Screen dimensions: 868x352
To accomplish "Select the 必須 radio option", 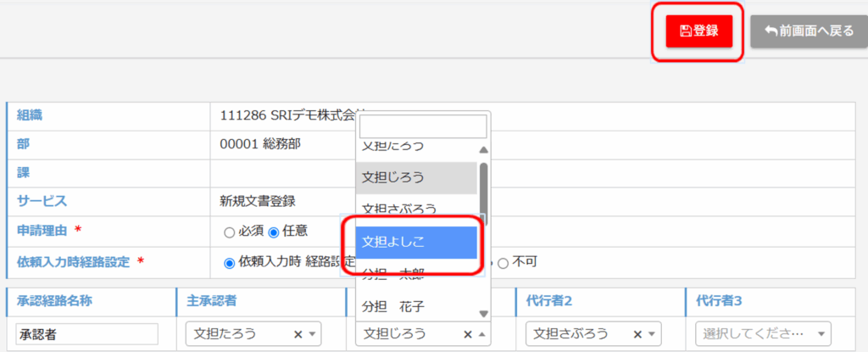I will (229, 232).
